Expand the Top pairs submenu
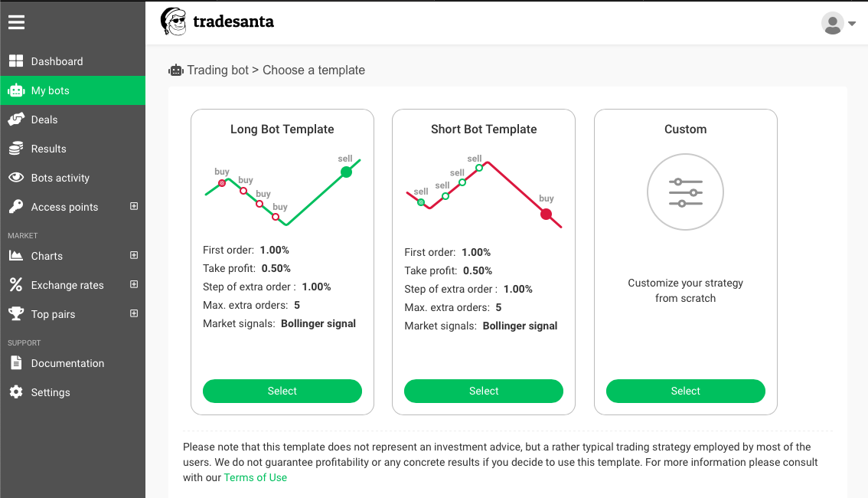 [x=134, y=313]
